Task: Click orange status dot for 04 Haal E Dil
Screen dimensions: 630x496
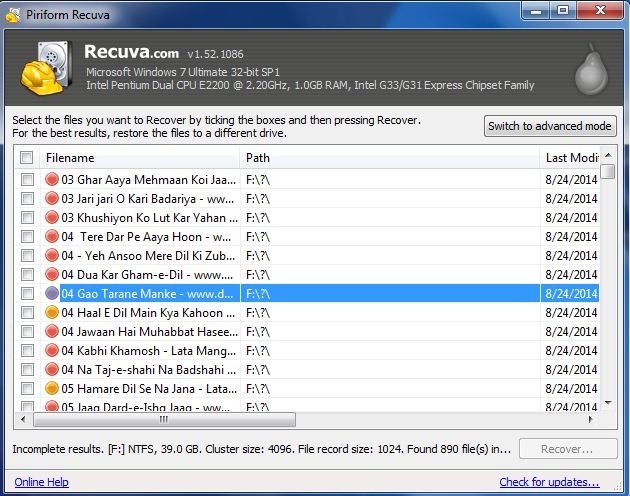Action: point(52,312)
